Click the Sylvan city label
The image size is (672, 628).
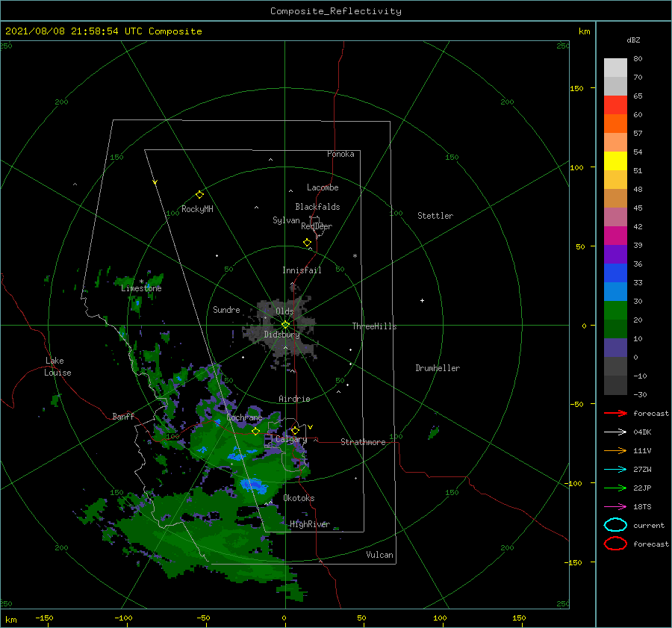(x=286, y=220)
